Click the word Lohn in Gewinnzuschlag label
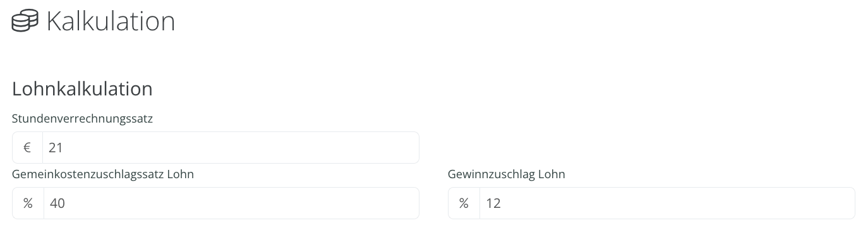The image size is (868, 230). click(552, 174)
